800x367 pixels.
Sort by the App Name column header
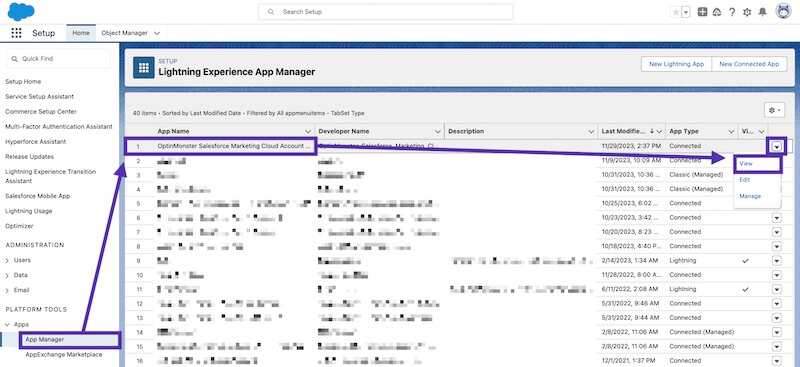(x=173, y=131)
